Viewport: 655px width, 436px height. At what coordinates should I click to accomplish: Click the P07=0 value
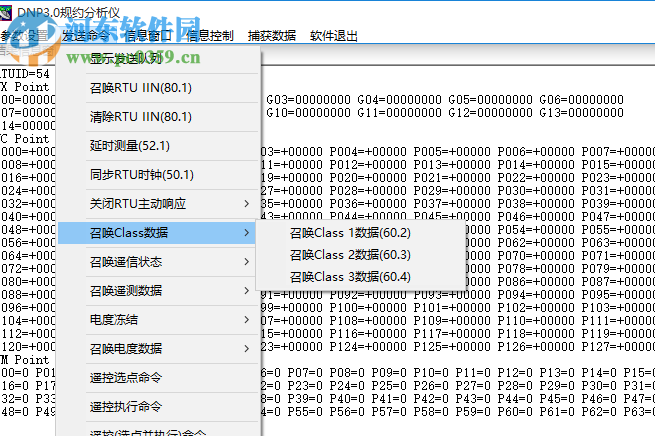(x=305, y=373)
